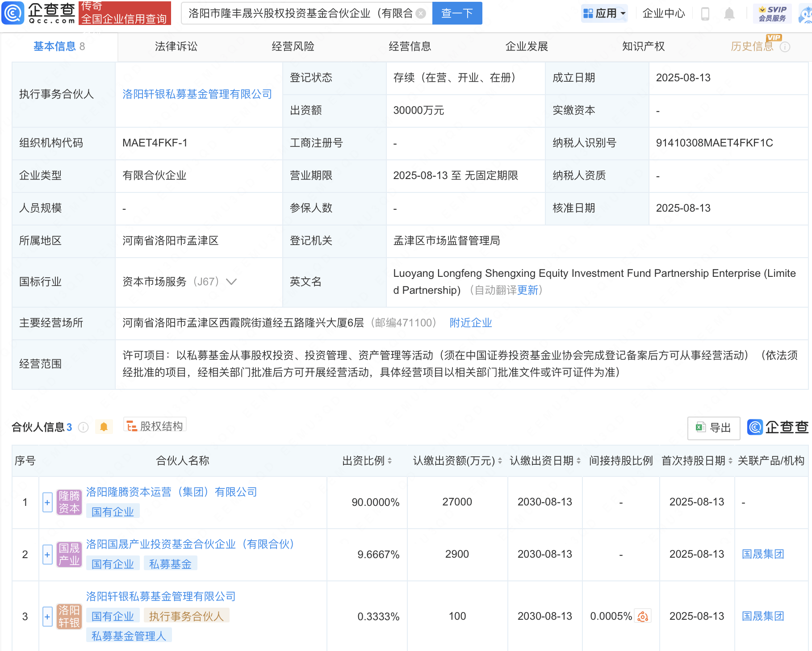The image size is (812, 651).
Task: Open 国晟集团 link in row 3
Action: click(x=763, y=616)
